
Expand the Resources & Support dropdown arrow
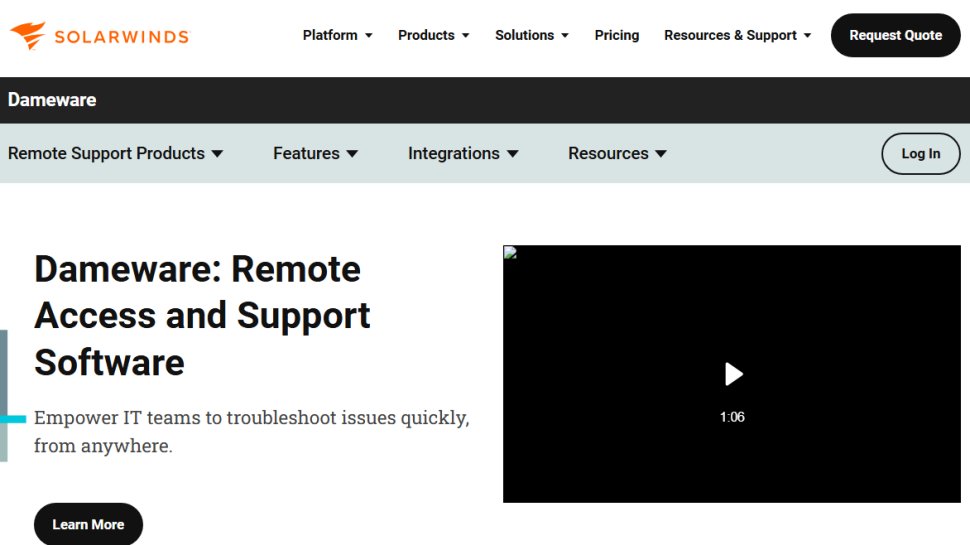pyautogui.click(x=807, y=36)
